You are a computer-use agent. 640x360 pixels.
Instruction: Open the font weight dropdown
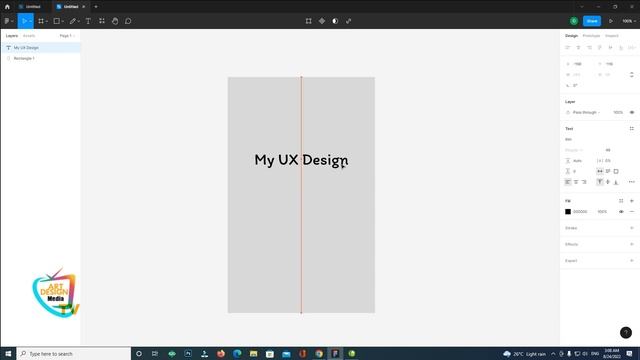[573, 150]
